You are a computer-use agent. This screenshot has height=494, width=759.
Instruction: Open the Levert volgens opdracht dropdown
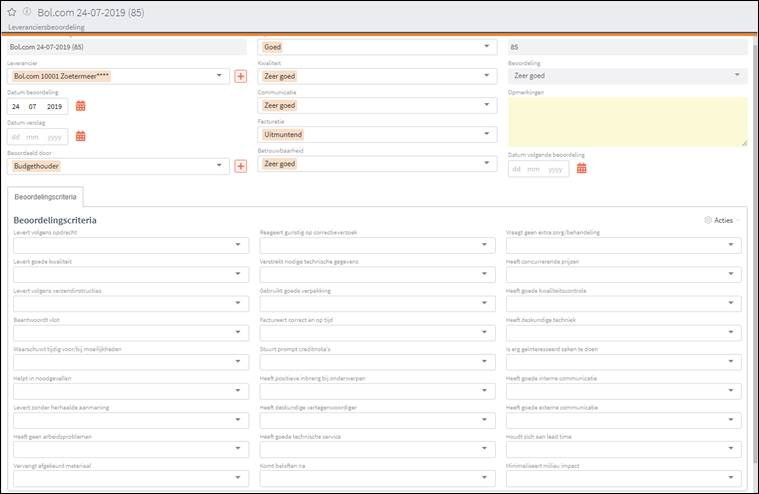[239, 245]
